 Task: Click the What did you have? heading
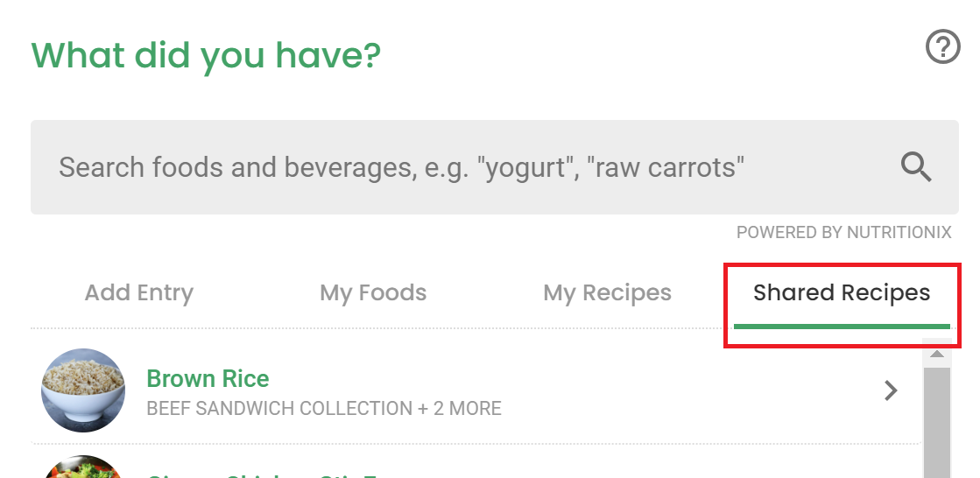[x=206, y=55]
